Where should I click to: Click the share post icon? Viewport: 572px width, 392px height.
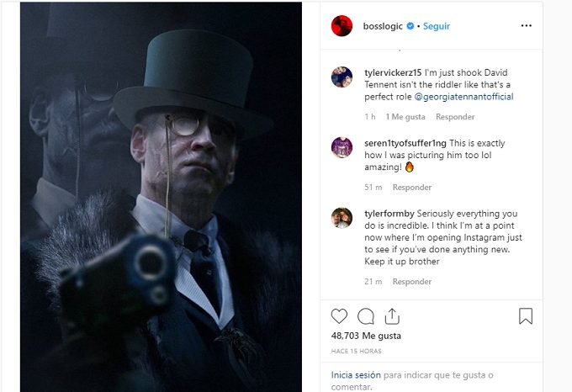(x=392, y=316)
